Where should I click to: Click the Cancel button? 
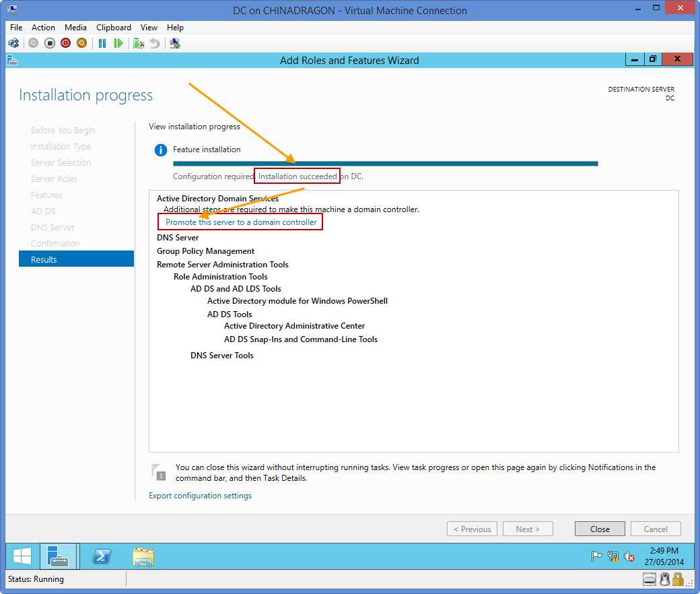pos(656,529)
